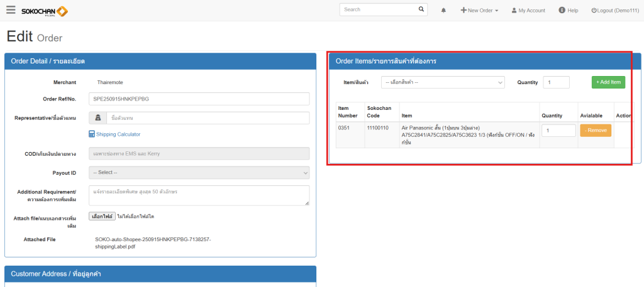Viewport: 644px width, 287px height.
Task: Open the Help page
Action: tap(568, 11)
